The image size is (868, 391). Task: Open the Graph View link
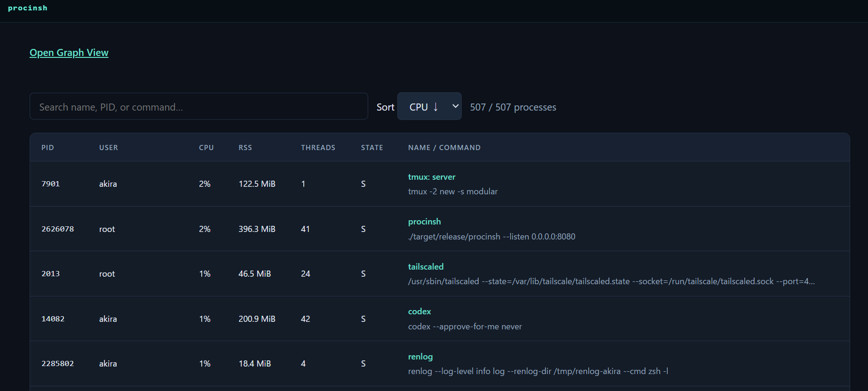click(x=69, y=53)
